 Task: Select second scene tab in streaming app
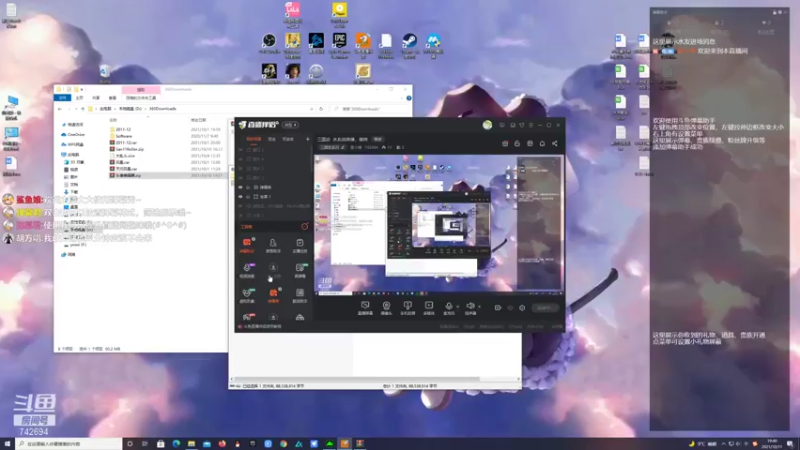[272, 139]
